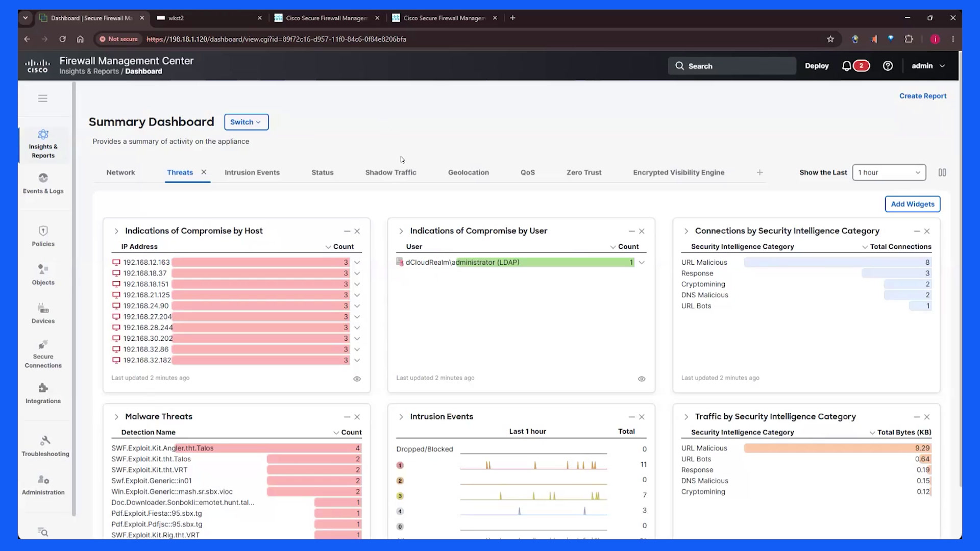
Task: Open the Objects sidebar section
Action: point(43,274)
